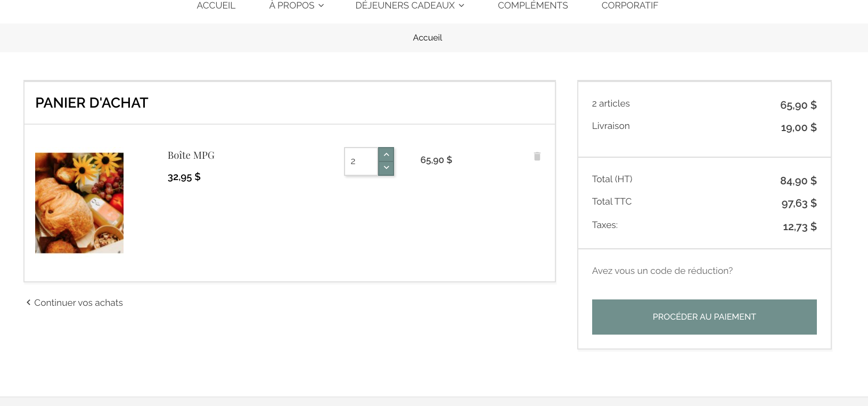
Task: Expand the DÉJEUNERS CADEAUX menu chevron
Action: 462,5
